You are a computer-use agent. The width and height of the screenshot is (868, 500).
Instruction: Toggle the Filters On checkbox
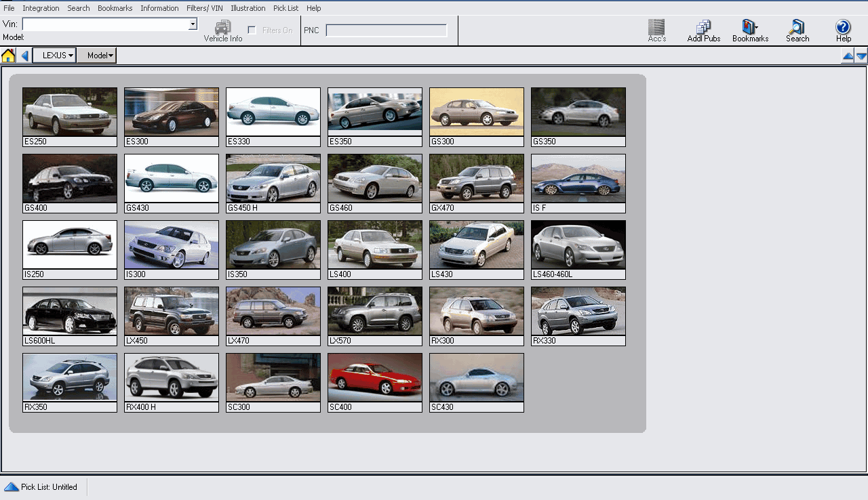[252, 30]
